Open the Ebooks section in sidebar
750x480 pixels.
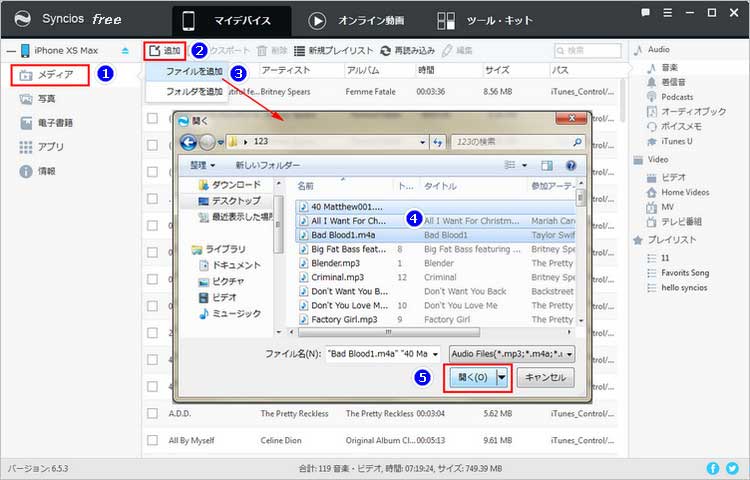(x=46, y=123)
